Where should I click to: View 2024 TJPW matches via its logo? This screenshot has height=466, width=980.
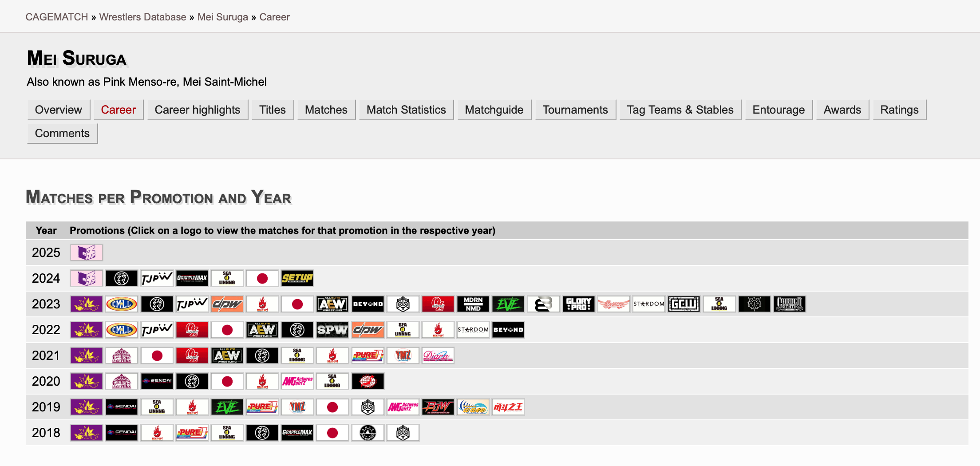157,278
